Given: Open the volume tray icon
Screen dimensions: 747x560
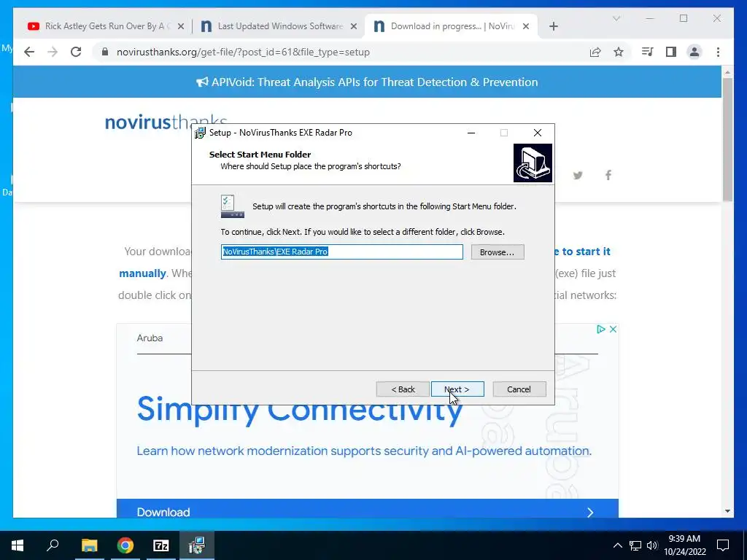Looking at the screenshot, I should 652,545.
